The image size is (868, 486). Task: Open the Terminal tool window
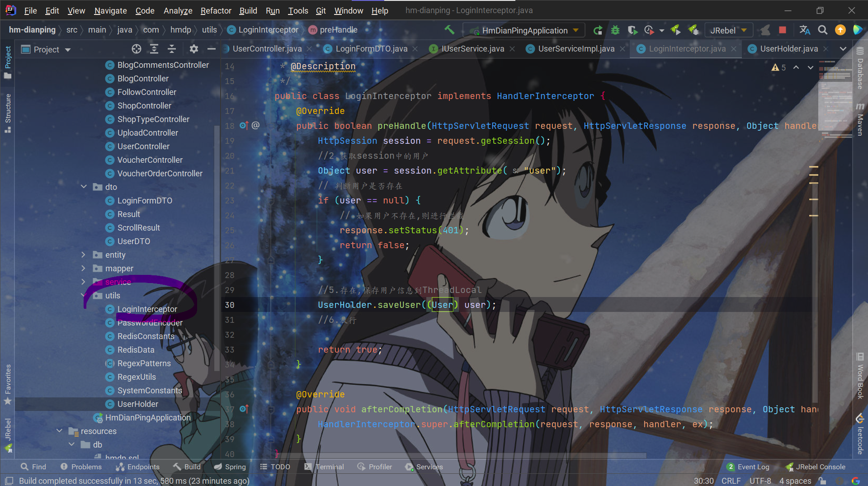(324, 467)
